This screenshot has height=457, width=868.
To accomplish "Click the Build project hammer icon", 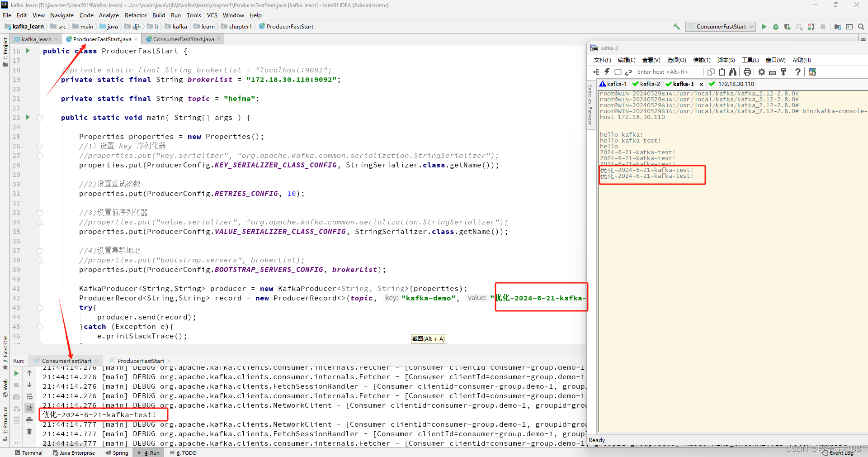I will coord(677,27).
